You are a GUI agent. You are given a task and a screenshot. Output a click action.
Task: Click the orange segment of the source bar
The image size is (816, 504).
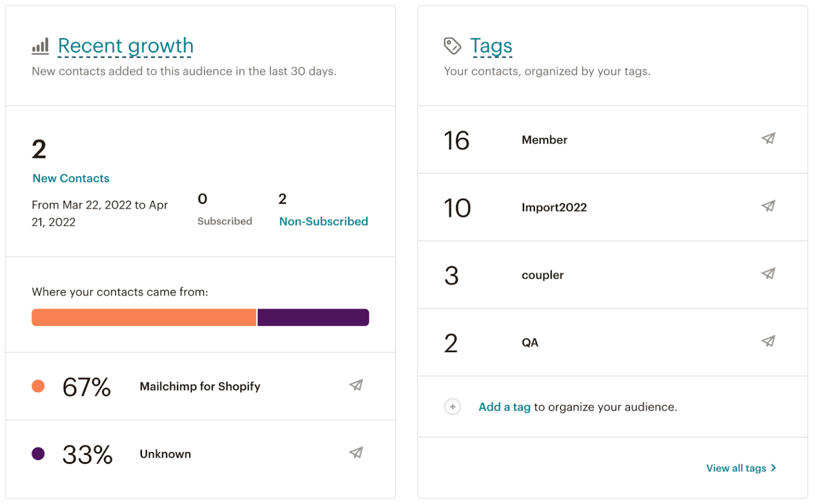pos(143,317)
